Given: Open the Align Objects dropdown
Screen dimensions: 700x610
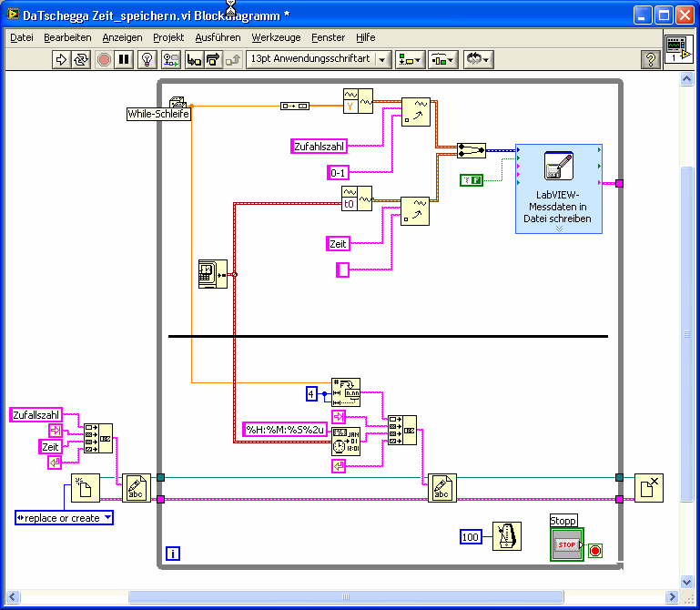Looking at the screenshot, I should [410, 59].
